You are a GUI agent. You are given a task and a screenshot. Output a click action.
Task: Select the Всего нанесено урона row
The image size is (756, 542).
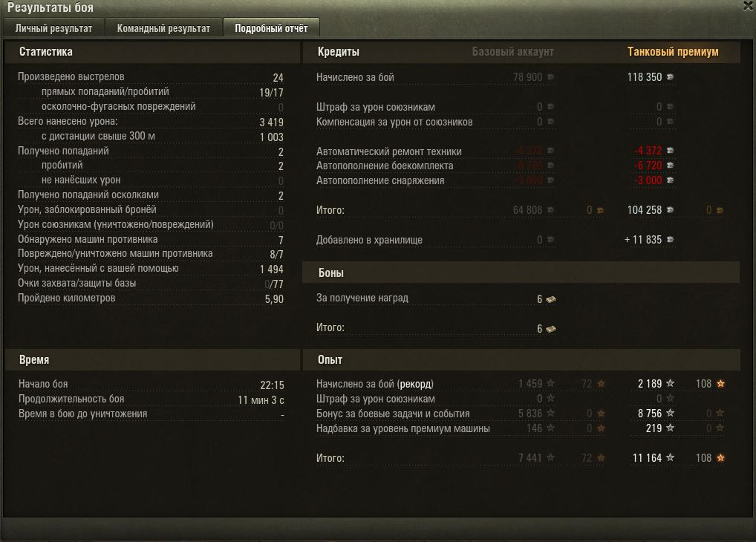[151, 122]
